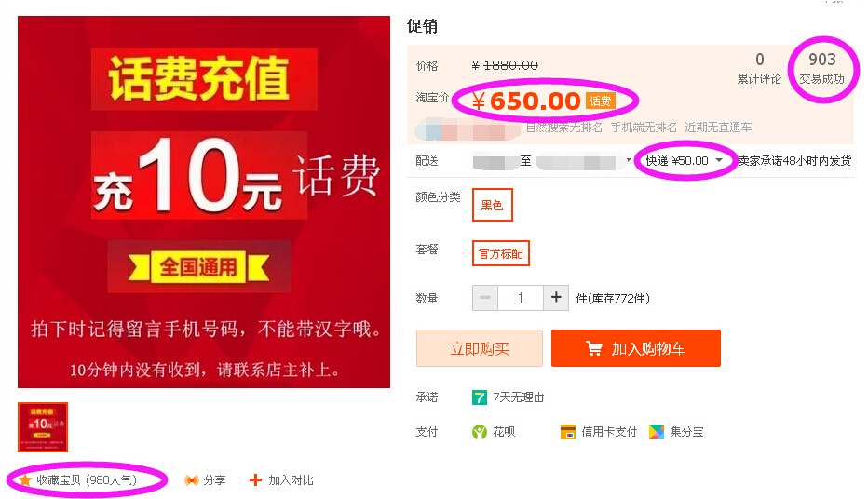Viewport: 868px width, 499px height.
Task: Click the 信用卡支付 card icon
Action: (x=568, y=432)
